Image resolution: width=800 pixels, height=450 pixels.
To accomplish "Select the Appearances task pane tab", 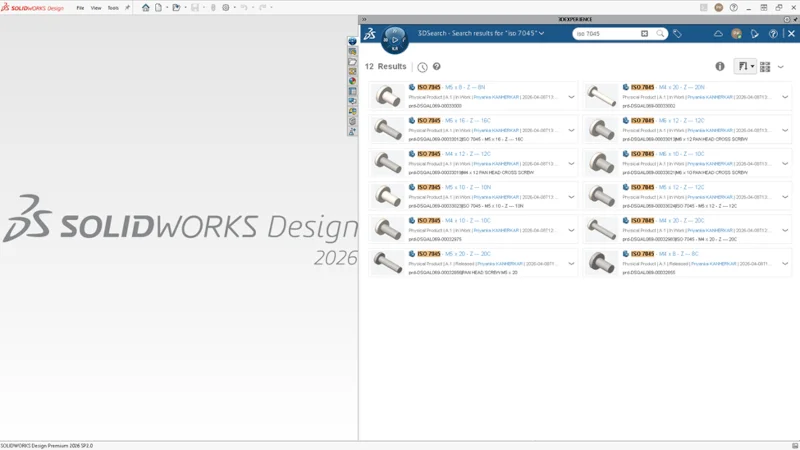I will click(352, 81).
